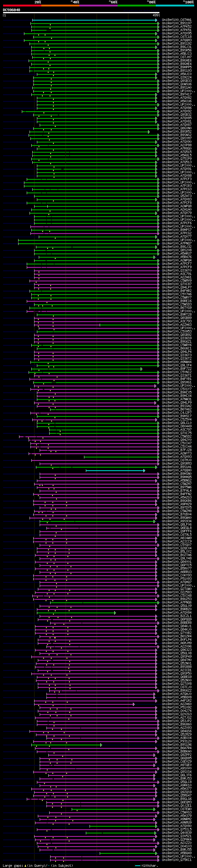Select the UniRef100_Q6EQL8 label
This screenshot has height=868, width=197.
[x=176, y=528]
